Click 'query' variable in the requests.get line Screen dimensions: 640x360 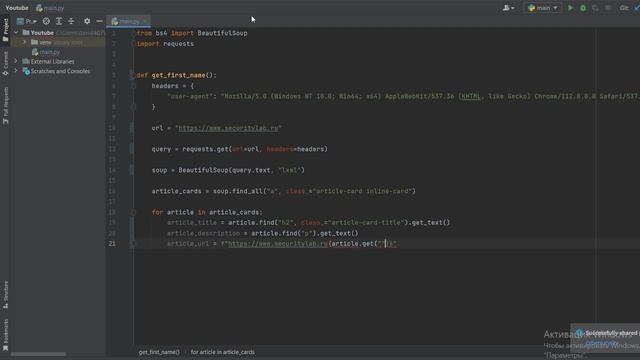click(x=161, y=149)
